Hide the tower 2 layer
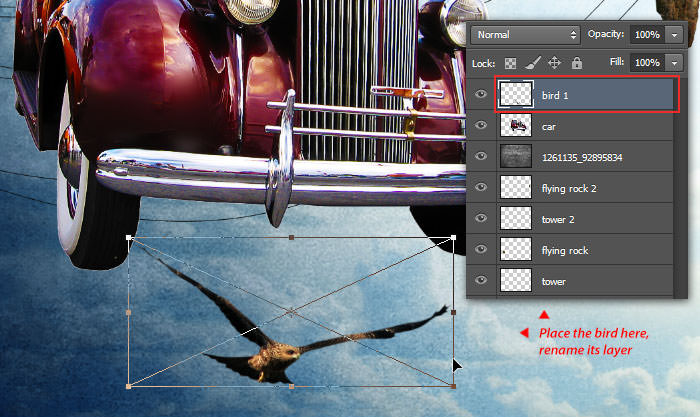Viewport: 700px width, 417px height. click(481, 218)
